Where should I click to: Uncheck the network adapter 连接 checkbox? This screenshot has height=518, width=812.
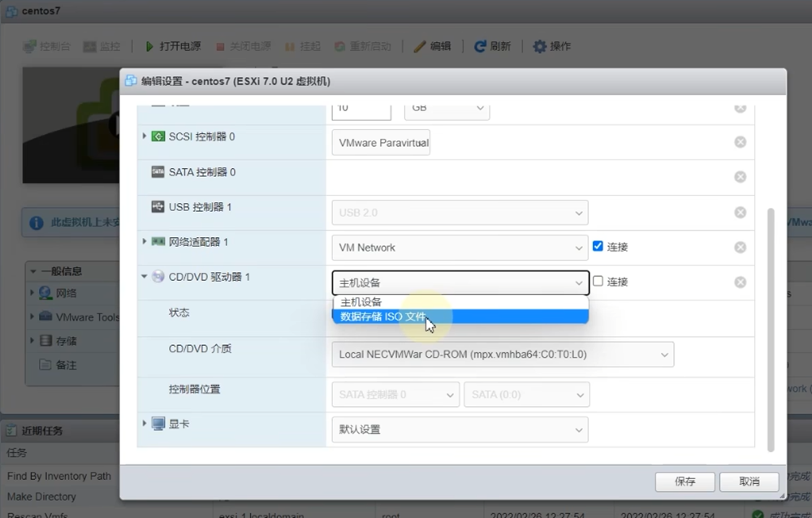pyautogui.click(x=598, y=246)
